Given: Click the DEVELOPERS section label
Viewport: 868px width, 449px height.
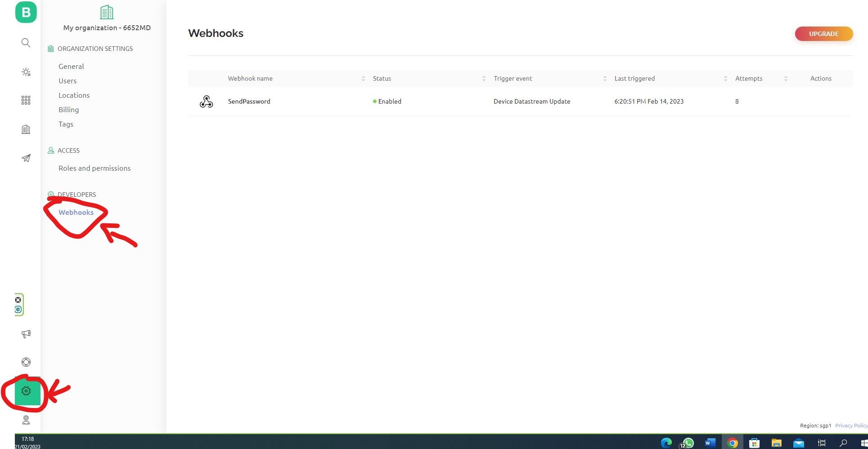Looking at the screenshot, I should click(x=76, y=195).
